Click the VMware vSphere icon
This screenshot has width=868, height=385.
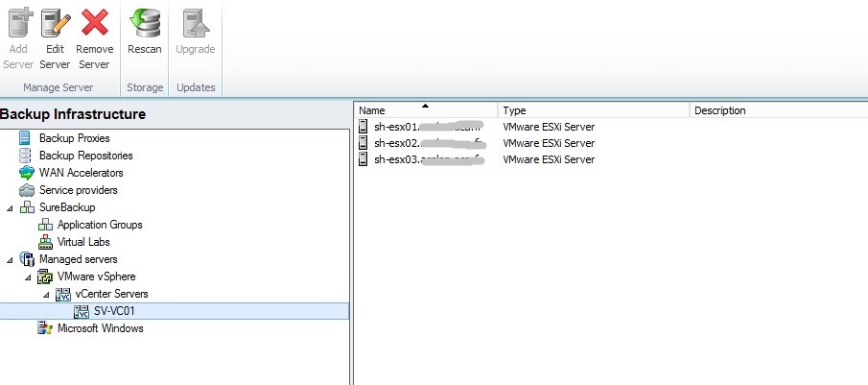[45, 276]
